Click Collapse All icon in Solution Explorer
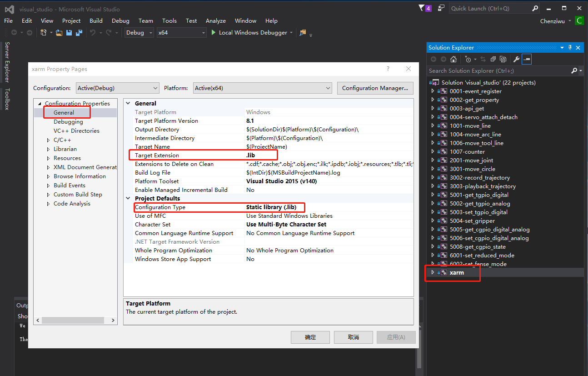 pyautogui.click(x=493, y=59)
